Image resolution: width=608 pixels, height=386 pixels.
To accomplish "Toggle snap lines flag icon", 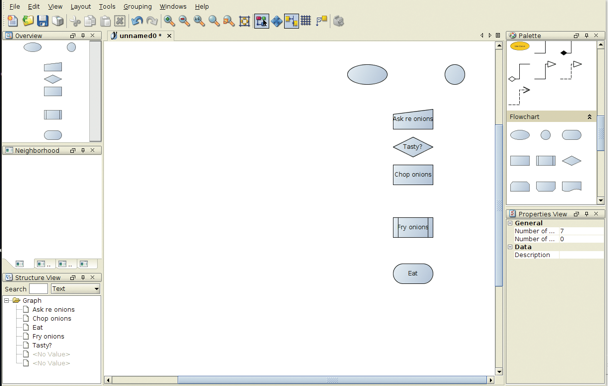I will 321,21.
